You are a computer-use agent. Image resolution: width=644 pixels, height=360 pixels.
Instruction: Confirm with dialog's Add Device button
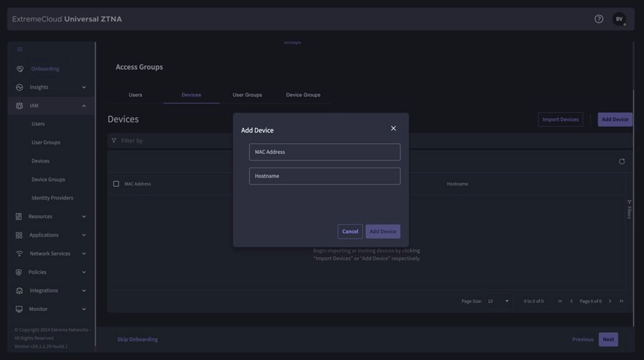[x=383, y=232]
